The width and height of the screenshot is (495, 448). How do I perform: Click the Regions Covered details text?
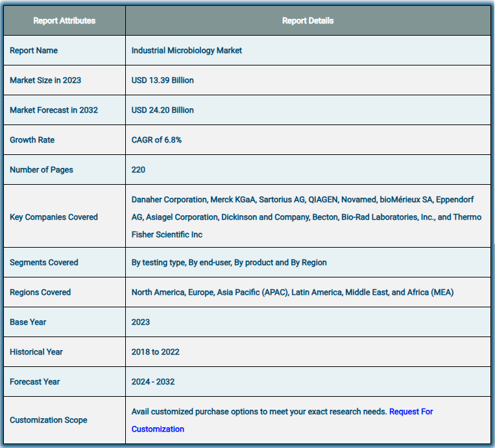(x=293, y=292)
